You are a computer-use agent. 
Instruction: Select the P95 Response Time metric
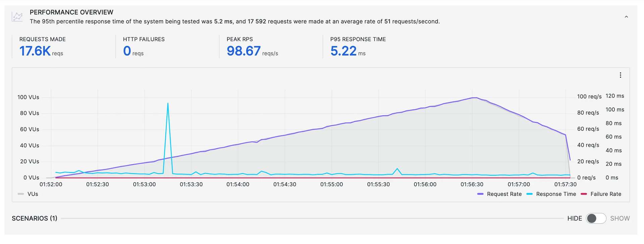click(x=343, y=51)
